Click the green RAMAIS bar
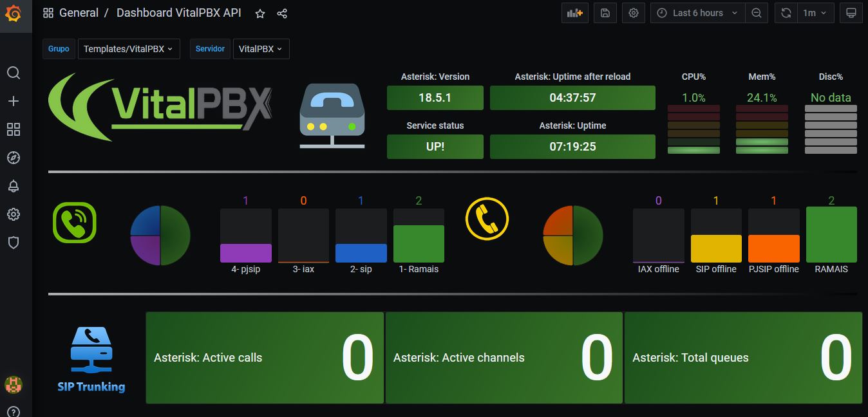 (831, 234)
